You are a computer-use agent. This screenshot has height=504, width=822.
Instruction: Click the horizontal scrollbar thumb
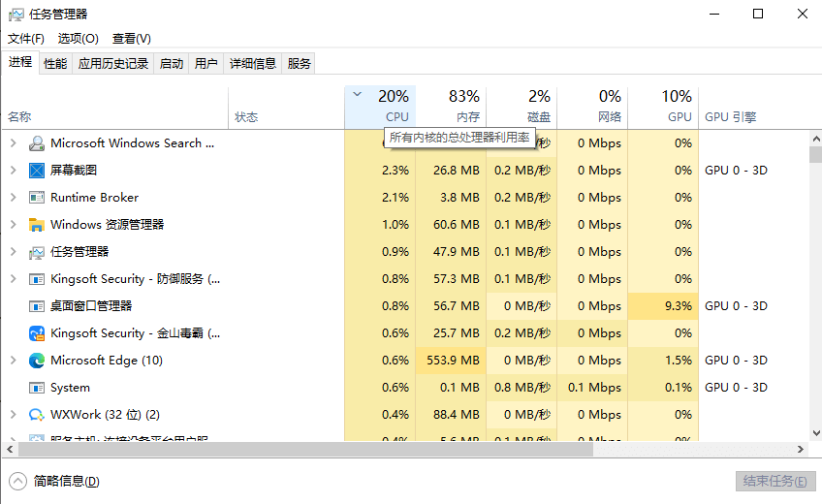pyautogui.click(x=305, y=449)
